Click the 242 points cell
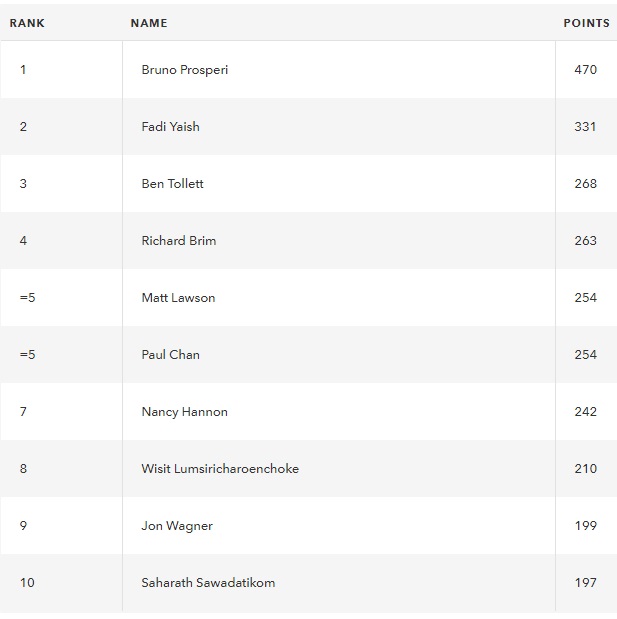 tap(585, 412)
